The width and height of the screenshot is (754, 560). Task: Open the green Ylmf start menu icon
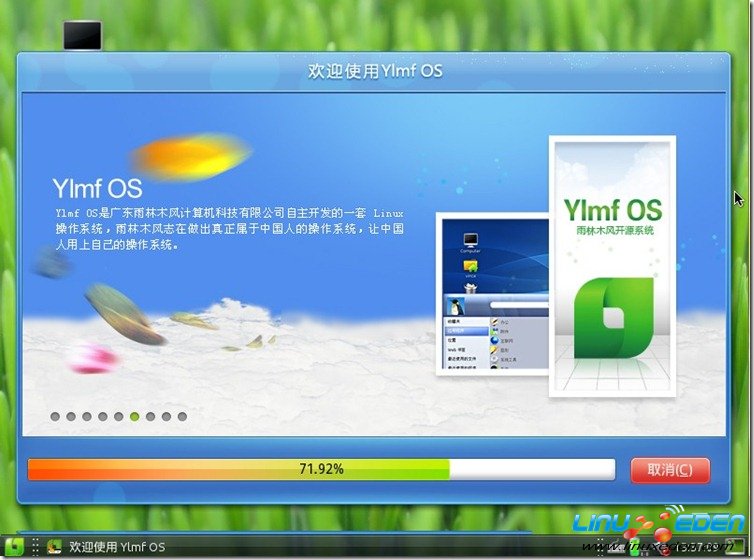pos(13,547)
